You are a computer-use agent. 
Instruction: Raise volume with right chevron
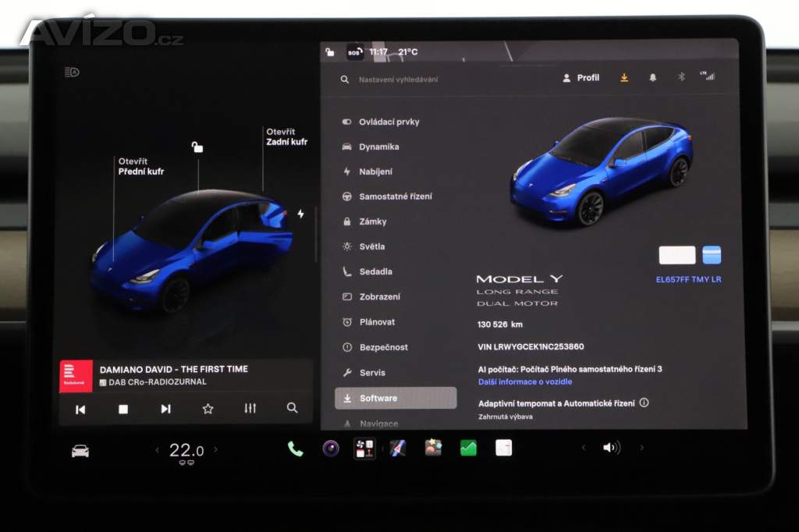tap(642, 448)
